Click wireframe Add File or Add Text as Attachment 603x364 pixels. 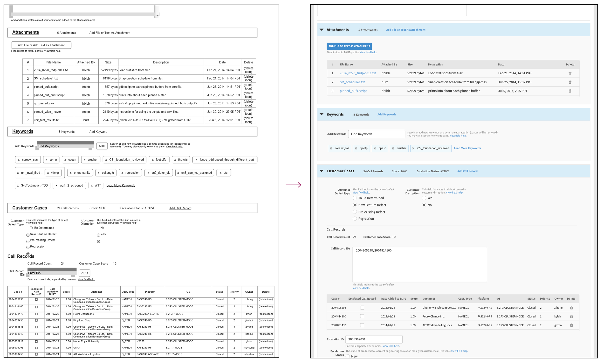pos(41,45)
